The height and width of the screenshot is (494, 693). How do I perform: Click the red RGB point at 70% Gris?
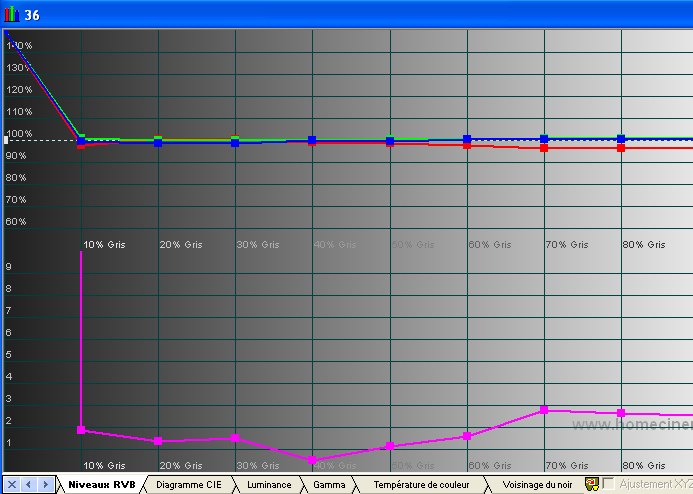tap(544, 148)
